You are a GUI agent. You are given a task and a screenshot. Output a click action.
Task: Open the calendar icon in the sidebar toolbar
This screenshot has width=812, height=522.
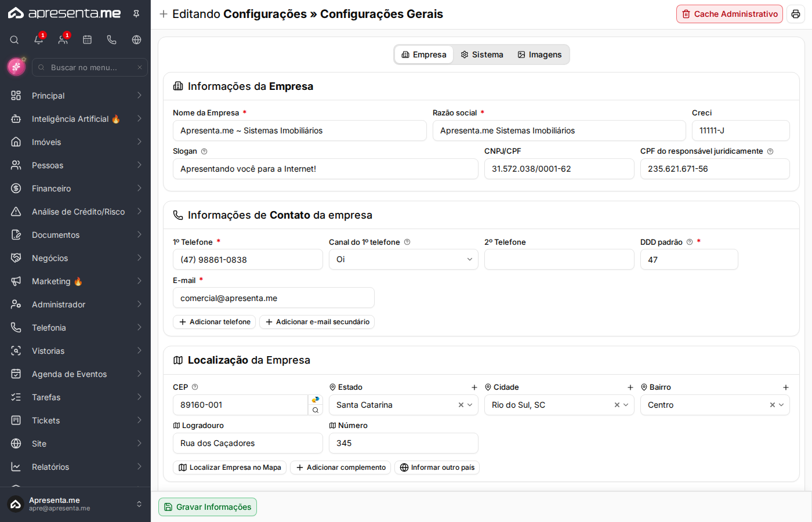pos(88,40)
